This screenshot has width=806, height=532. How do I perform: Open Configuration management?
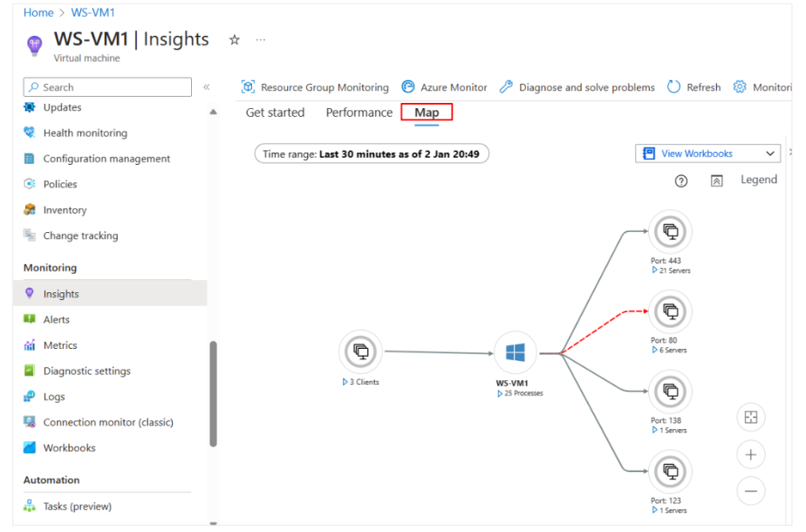click(x=97, y=159)
